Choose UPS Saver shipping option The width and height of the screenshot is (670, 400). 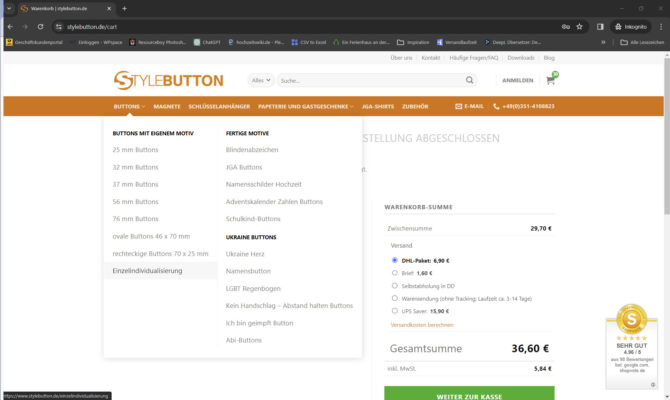(x=395, y=310)
